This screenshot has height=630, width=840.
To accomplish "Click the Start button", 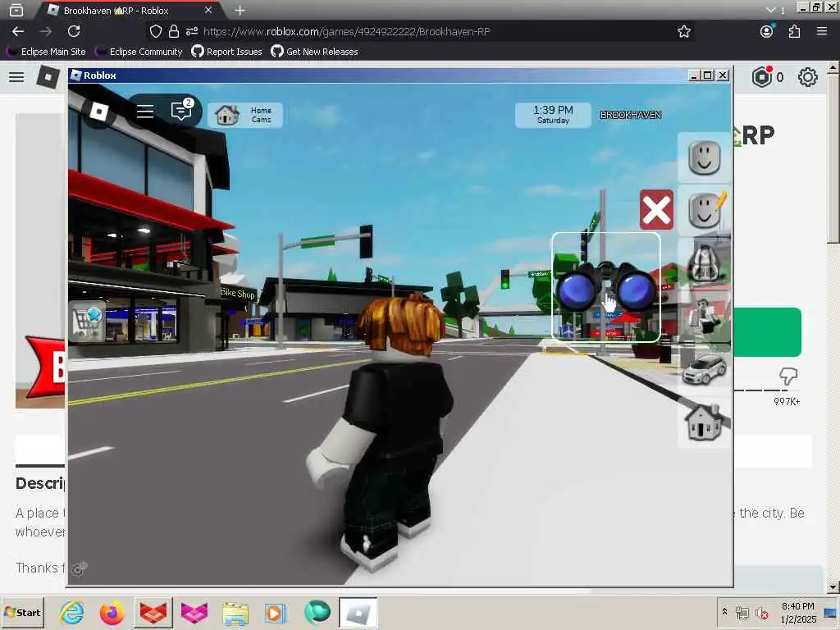I will pyautogui.click(x=22, y=612).
